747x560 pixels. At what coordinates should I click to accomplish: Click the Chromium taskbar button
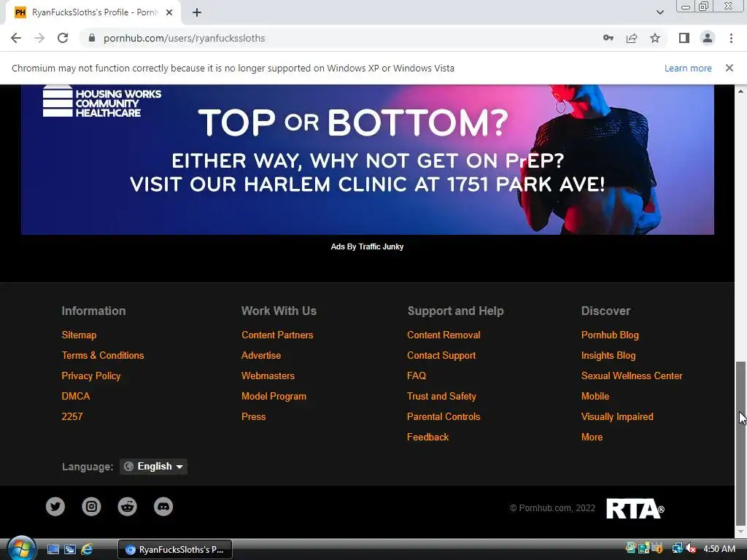[175, 550]
